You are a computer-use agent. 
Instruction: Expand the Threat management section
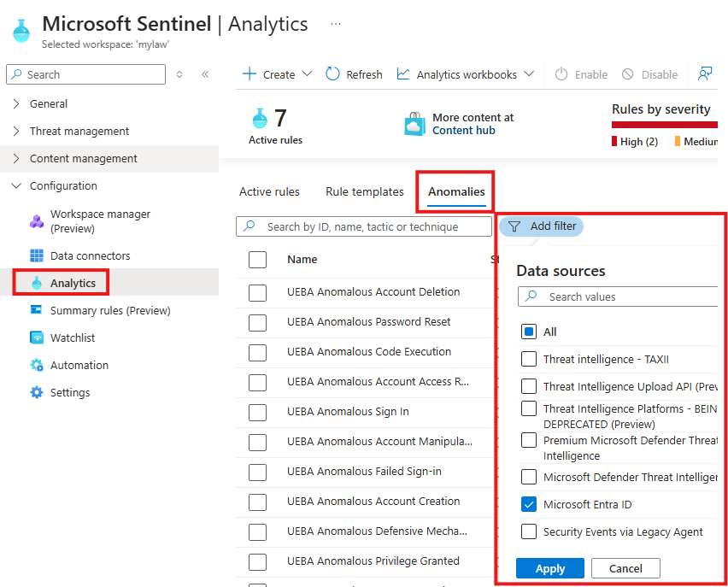[16, 131]
